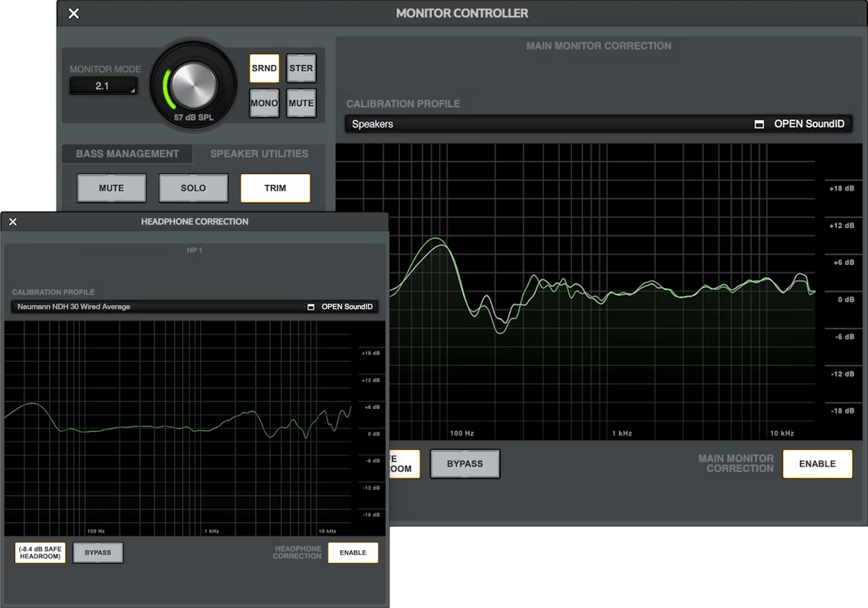The height and width of the screenshot is (608, 868).
Task: Mute the monitor output
Action: click(301, 104)
